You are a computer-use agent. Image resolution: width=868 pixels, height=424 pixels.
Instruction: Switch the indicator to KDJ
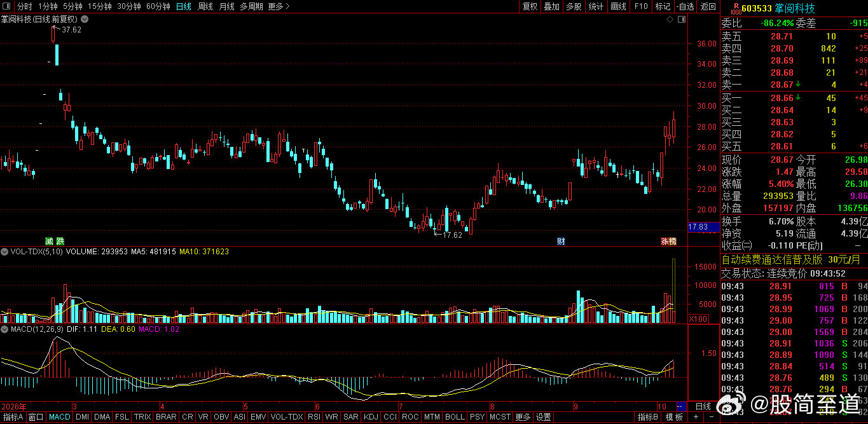pos(370,417)
